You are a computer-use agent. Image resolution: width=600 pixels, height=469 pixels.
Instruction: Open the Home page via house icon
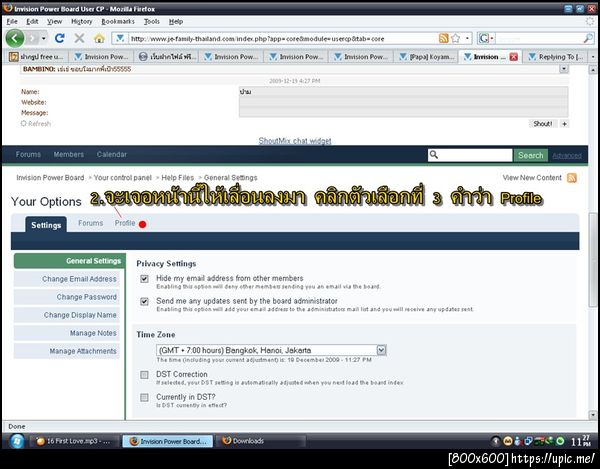click(x=99, y=38)
